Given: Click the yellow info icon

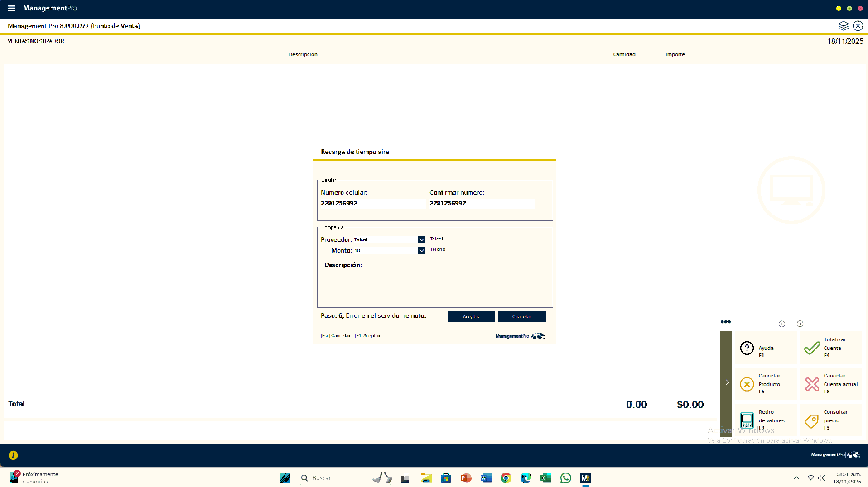Looking at the screenshot, I should click(13, 455).
